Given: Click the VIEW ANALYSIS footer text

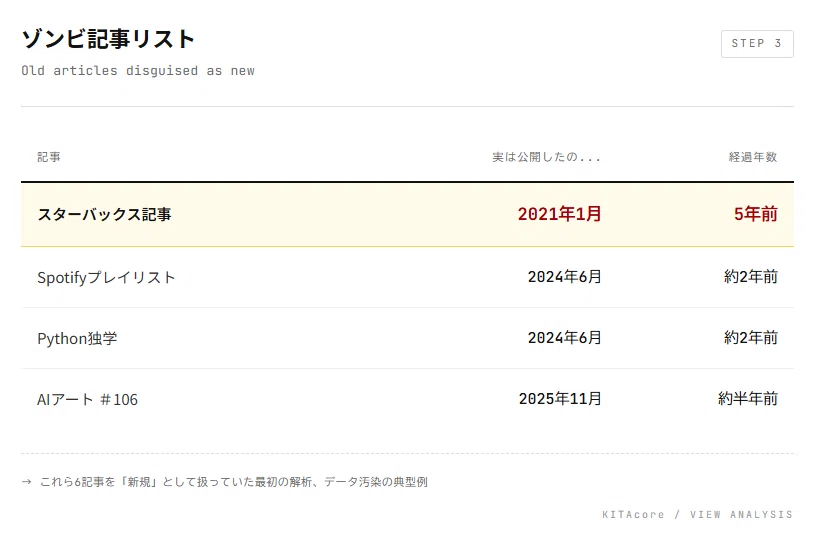Looking at the screenshot, I should [741, 515].
